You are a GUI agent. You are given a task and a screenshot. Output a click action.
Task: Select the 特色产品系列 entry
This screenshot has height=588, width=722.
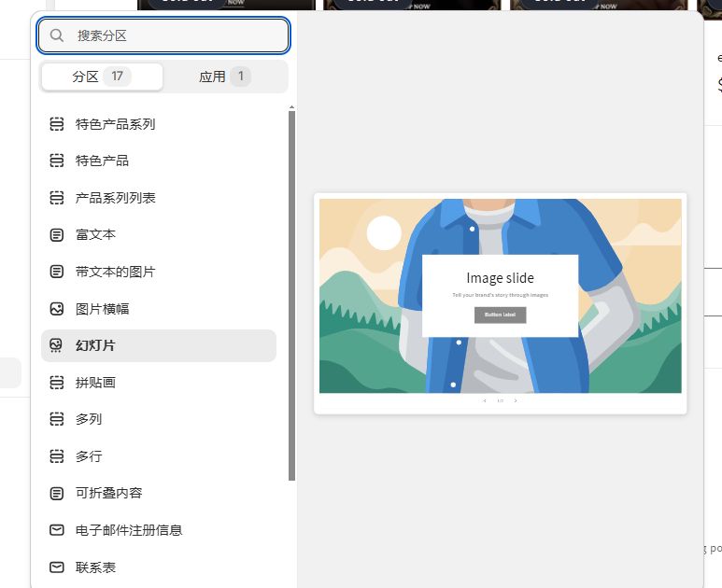click(x=159, y=124)
